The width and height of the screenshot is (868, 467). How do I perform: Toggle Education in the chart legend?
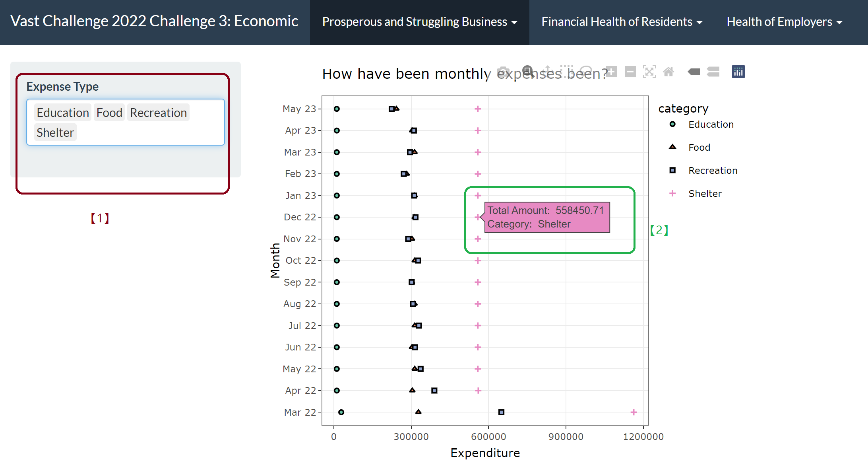click(x=711, y=125)
